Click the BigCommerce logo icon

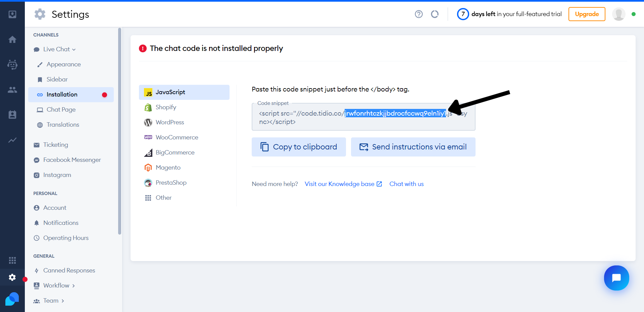[148, 152]
